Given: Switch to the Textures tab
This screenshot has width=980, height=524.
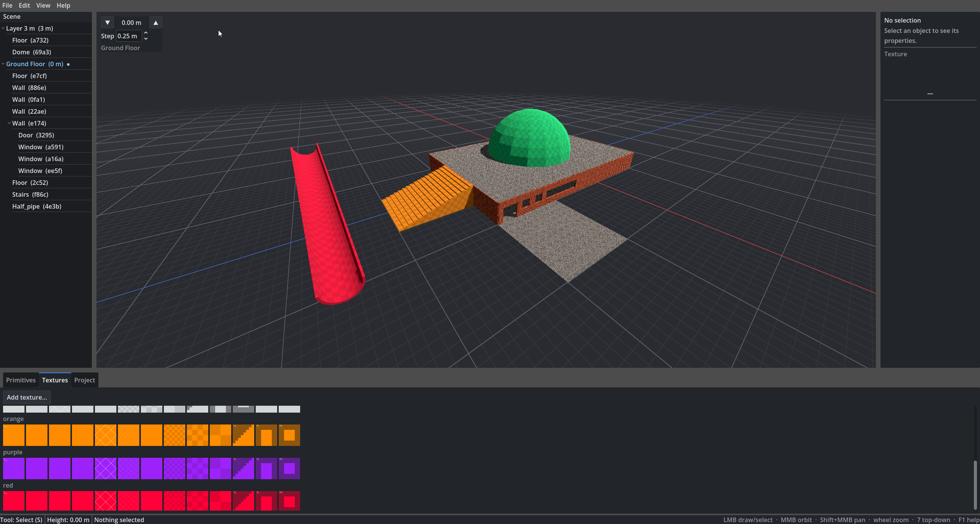Looking at the screenshot, I should 55,380.
